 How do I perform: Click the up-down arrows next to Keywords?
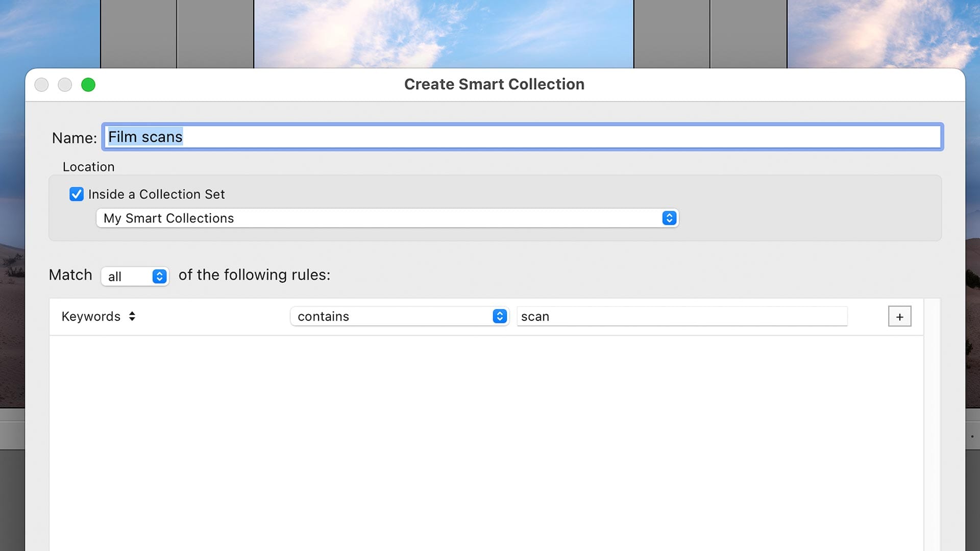(132, 316)
